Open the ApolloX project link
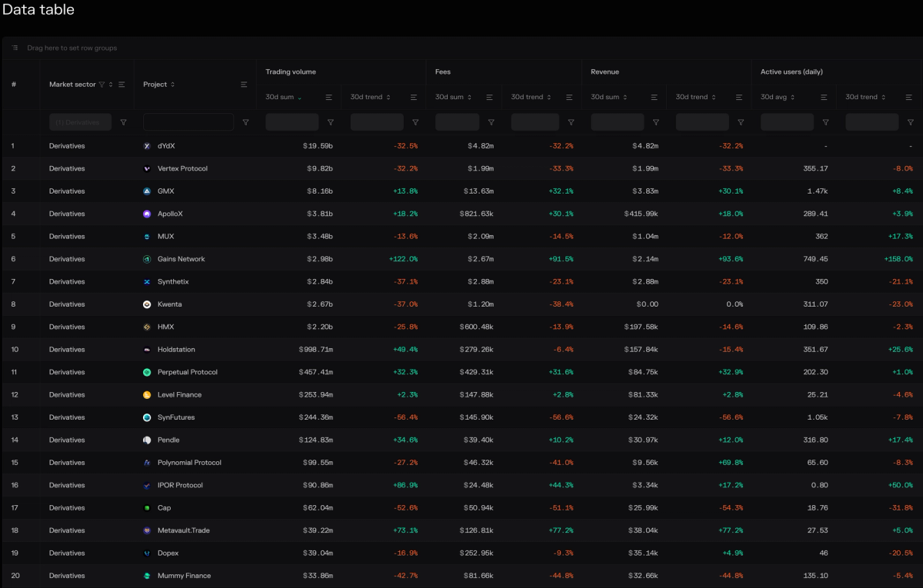This screenshot has height=588, width=923. pyautogui.click(x=170, y=214)
